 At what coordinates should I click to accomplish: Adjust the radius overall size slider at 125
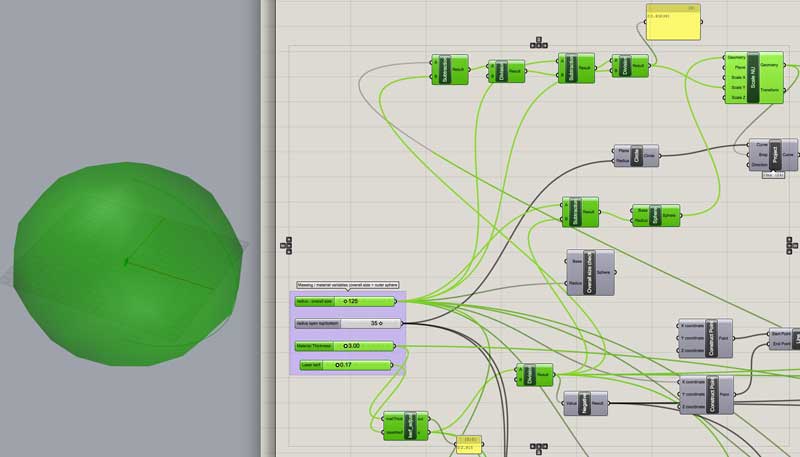click(345, 301)
